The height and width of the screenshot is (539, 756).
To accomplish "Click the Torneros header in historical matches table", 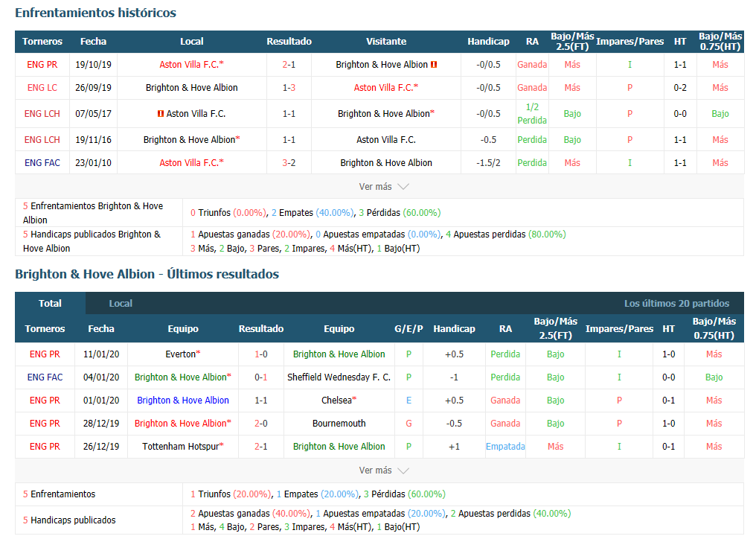I will pos(42,42).
